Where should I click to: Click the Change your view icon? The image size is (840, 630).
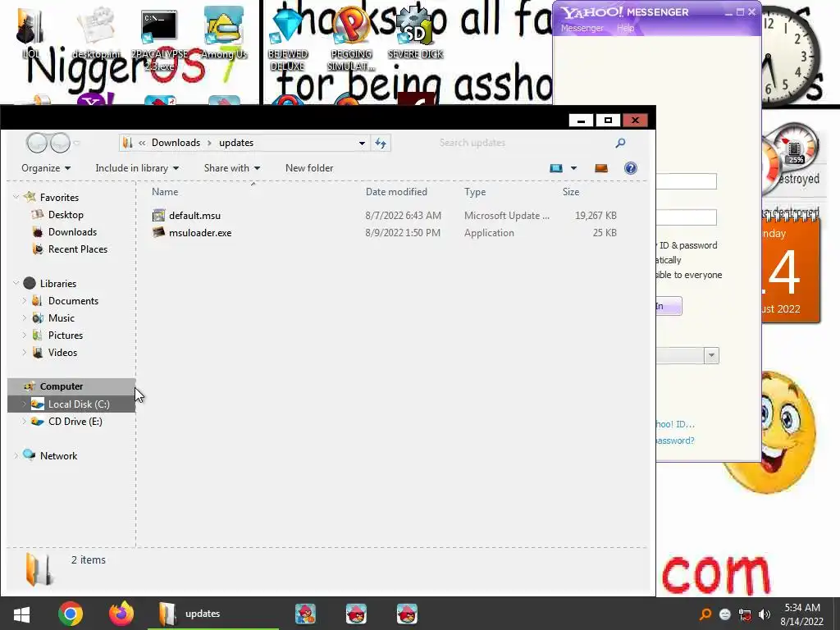point(556,168)
